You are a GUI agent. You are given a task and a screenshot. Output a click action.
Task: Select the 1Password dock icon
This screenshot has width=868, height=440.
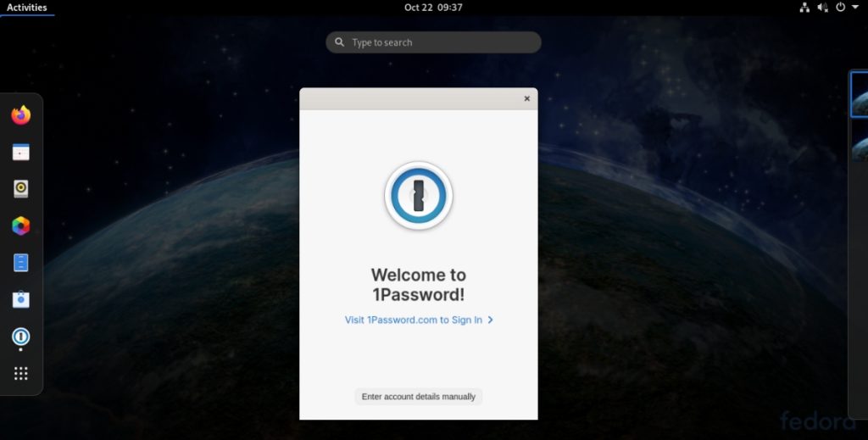click(x=21, y=337)
